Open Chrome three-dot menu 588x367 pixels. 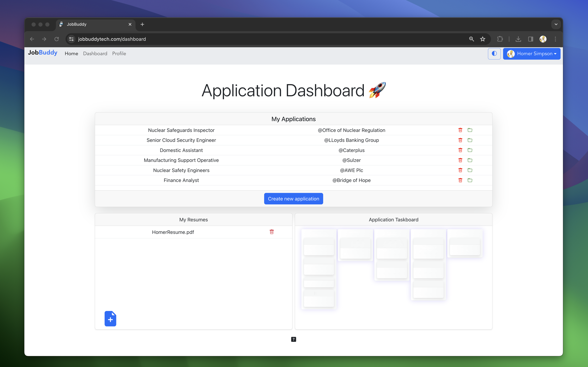click(x=555, y=39)
